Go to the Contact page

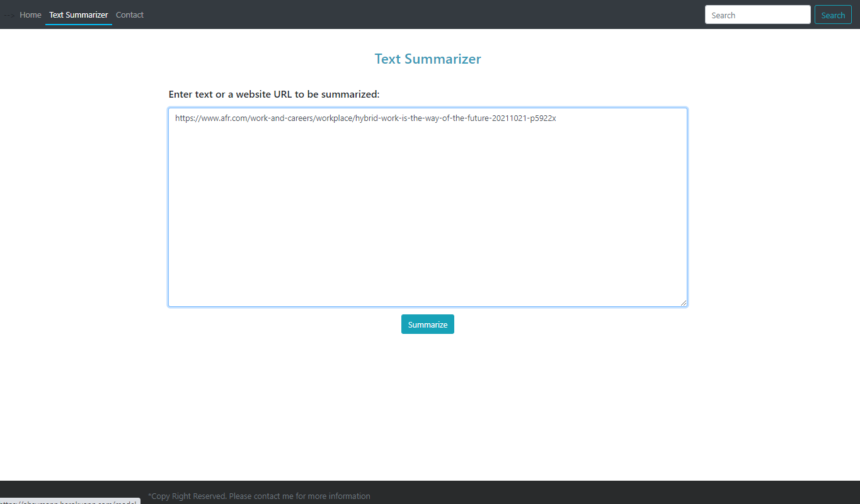coord(130,14)
